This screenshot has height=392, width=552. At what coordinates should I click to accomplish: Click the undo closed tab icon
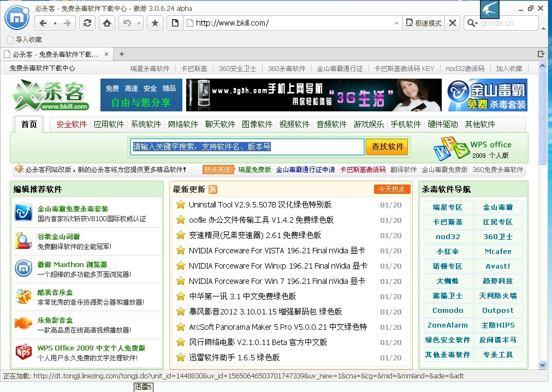127,23
